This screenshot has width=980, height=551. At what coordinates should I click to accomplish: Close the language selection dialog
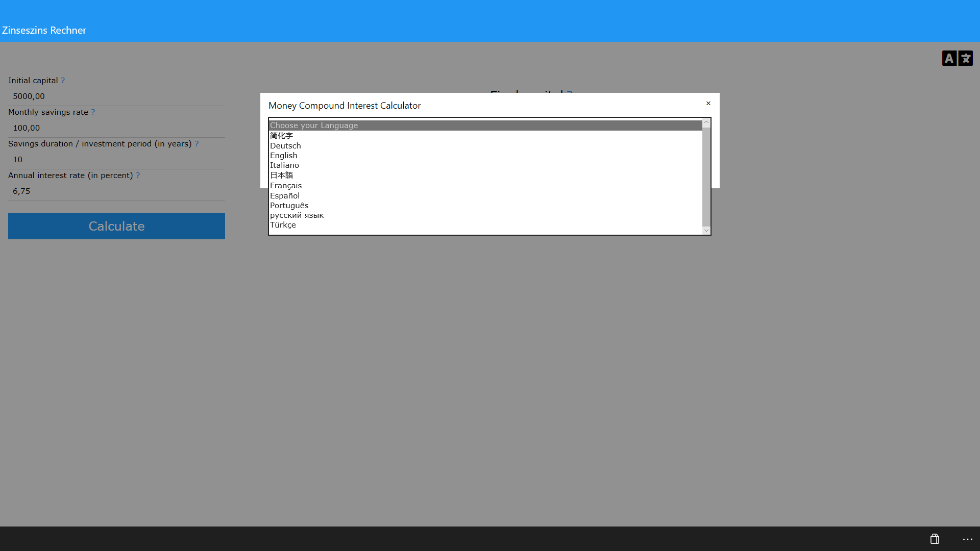708,104
